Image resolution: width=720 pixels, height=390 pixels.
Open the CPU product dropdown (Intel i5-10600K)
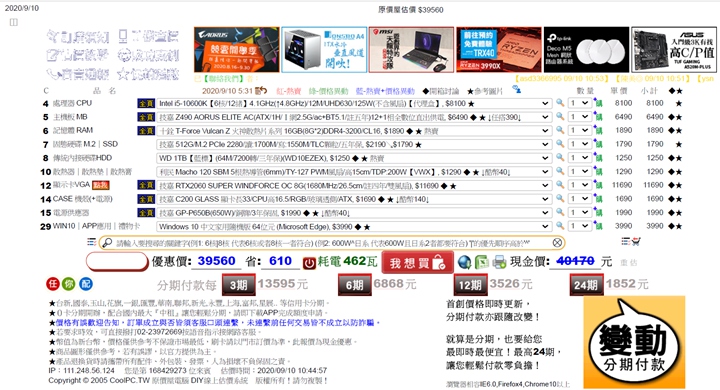coord(354,103)
